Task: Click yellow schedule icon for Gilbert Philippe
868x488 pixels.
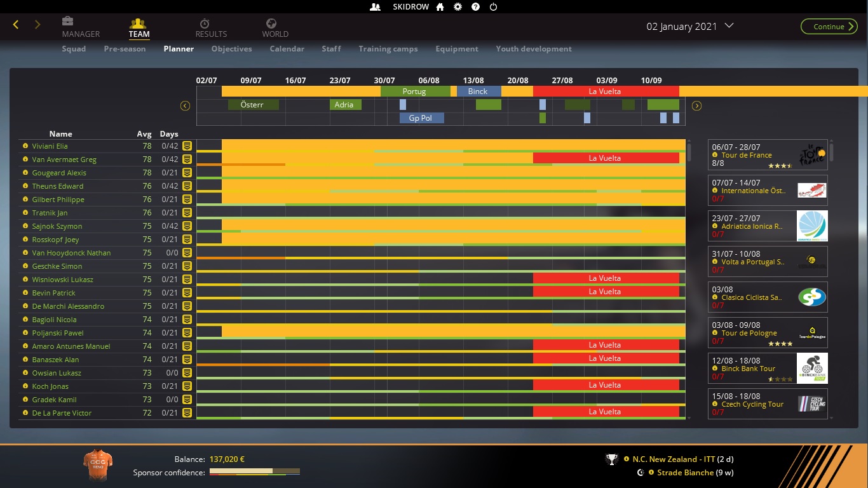Action: (x=187, y=200)
